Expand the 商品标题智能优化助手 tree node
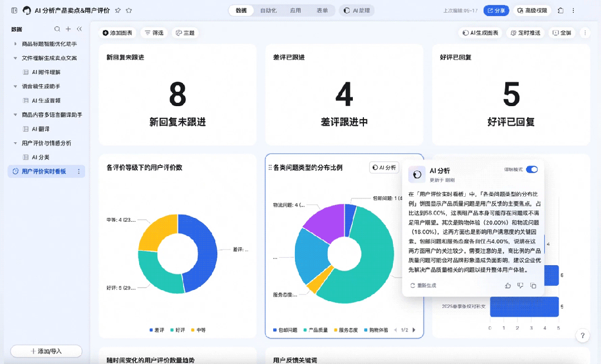Screen dimensions: 601x364 pos(16,44)
